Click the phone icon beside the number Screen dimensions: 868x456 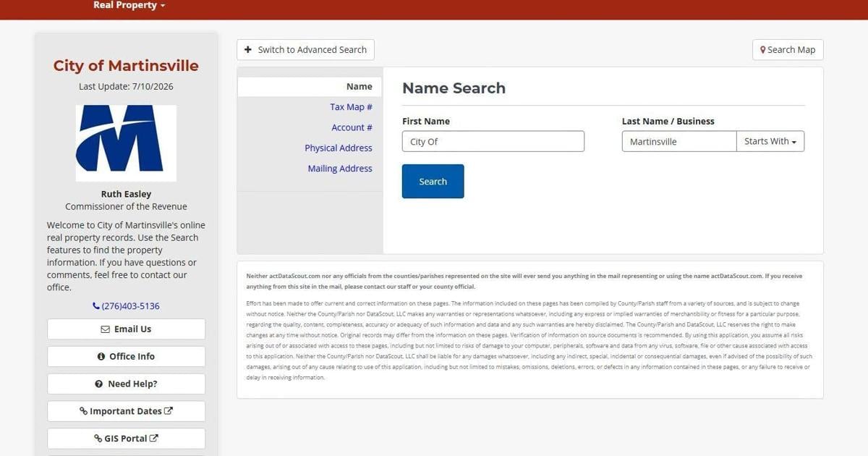[x=96, y=306]
